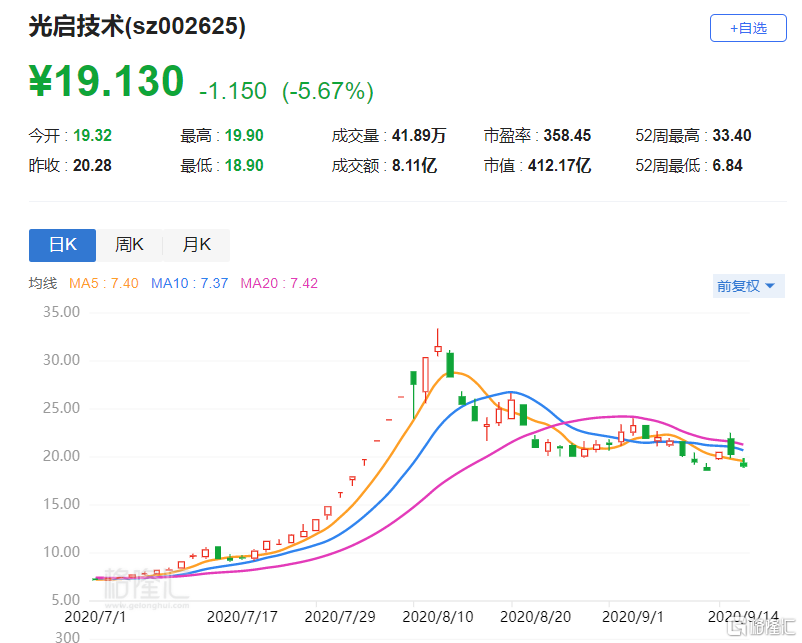Click the current price ¥19.130

pos(106,81)
